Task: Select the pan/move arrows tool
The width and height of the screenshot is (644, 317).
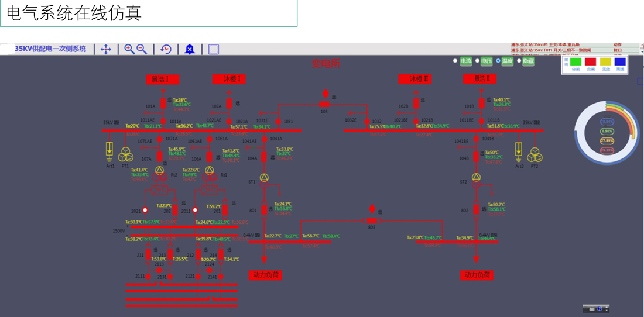Action: [106, 49]
